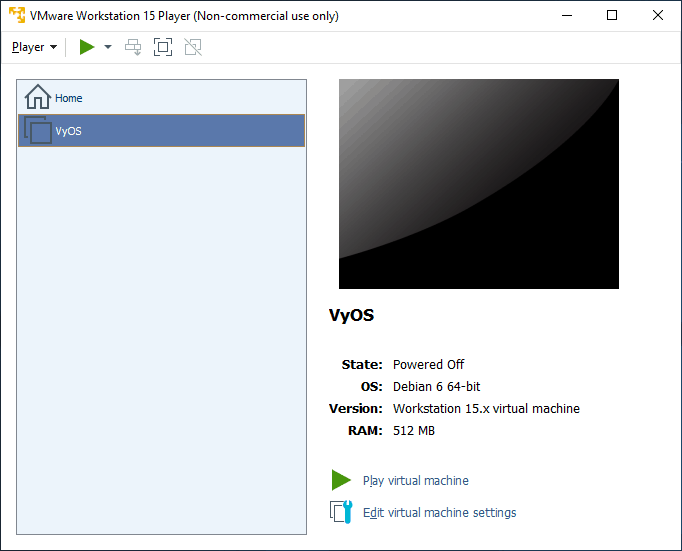The image size is (682, 551).
Task: Click the Send Ctrl+Alt+Del toolbar icon
Action: click(x=133, y=47)
